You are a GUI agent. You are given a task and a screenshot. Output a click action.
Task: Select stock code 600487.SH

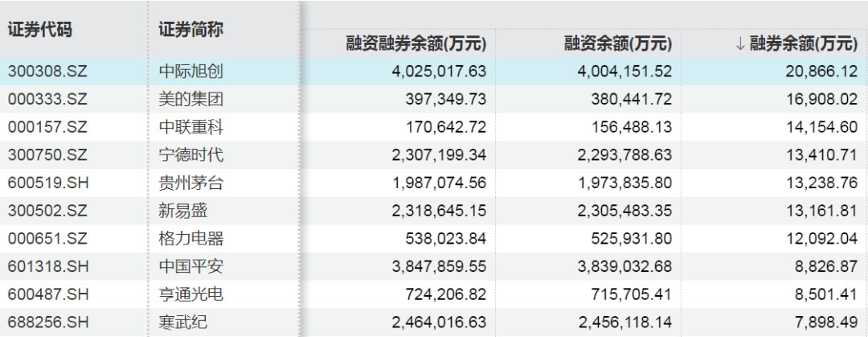[x=48, y=294]
